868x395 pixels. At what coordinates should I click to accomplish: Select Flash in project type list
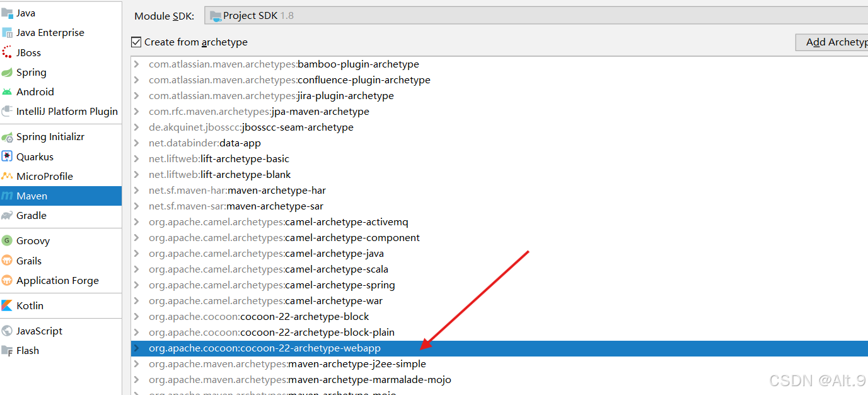point(61,351)
